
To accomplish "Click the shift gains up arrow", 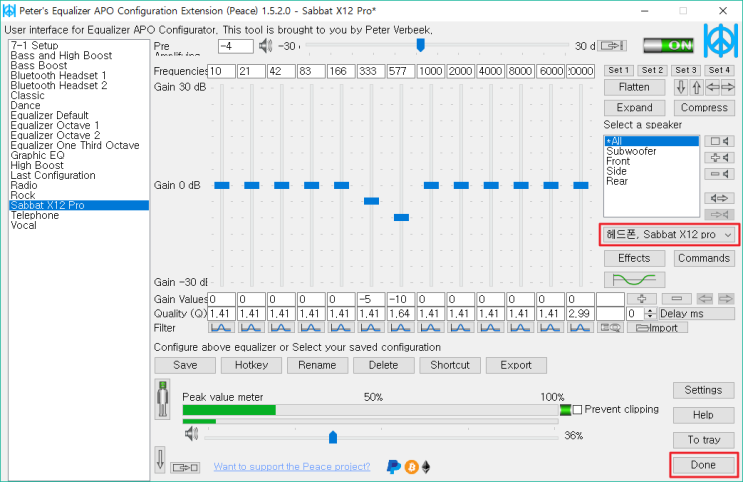I will pos(696,88).
